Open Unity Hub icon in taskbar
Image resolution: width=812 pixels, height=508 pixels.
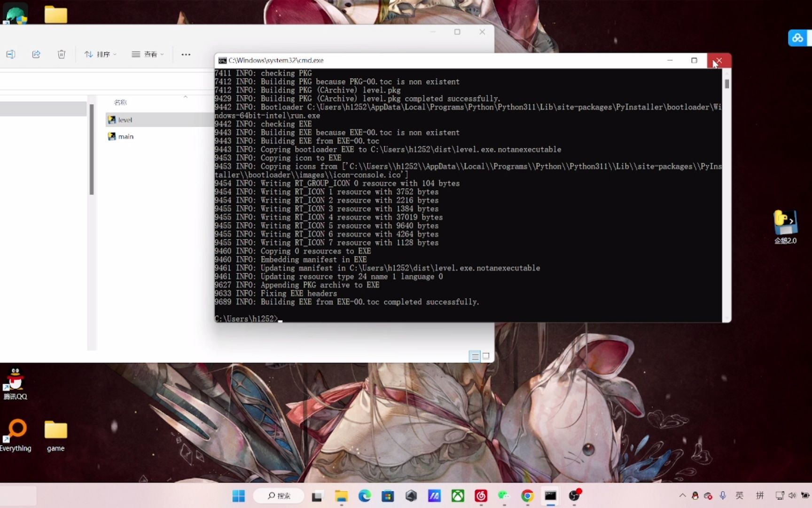coord(411,496)
